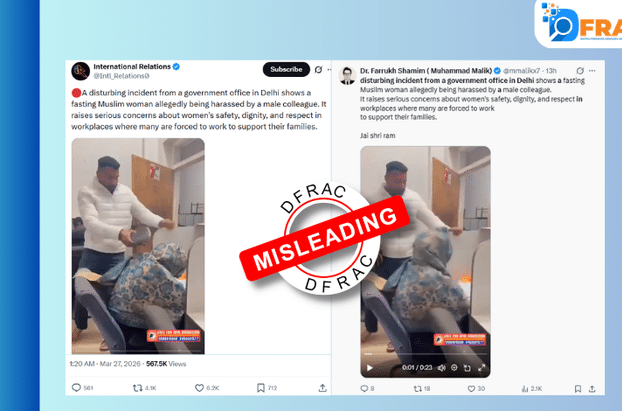Screen dimensions: 622x411
Task: Like the left tweet with 6.2K likes
Action: point(199,388)
